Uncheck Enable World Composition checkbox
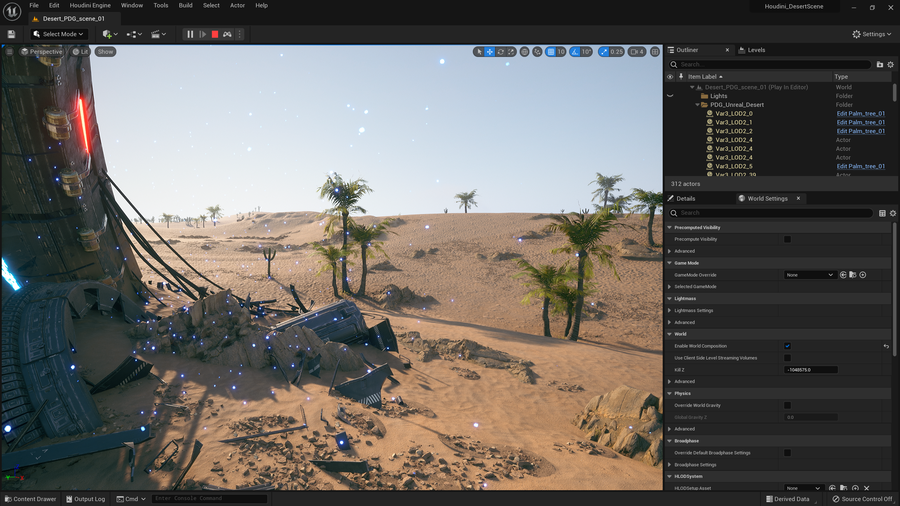The image size is (900, 506). point(787,346)
